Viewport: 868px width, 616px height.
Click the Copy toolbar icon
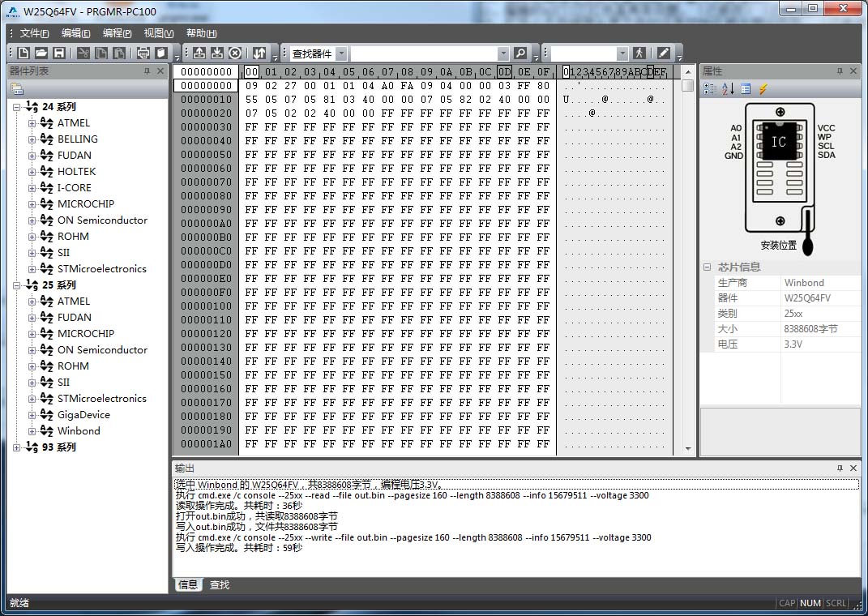tap(101, 53)
